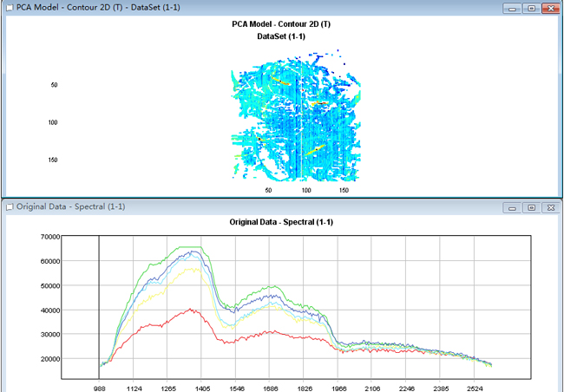Maximize the PCA Model contour window
This screenshot has height=392, width=564.
[x=531, y=7]
